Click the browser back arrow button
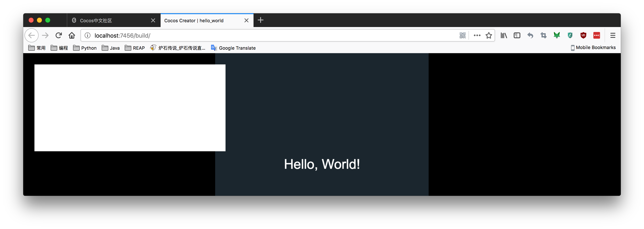This screenshot has width=644, height=229. (32, 35)
